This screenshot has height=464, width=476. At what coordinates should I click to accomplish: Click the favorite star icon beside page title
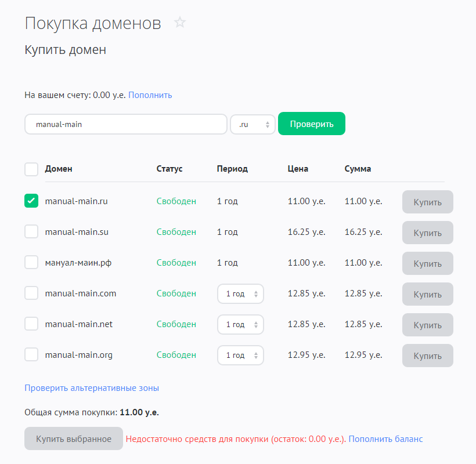coord(180,23)
